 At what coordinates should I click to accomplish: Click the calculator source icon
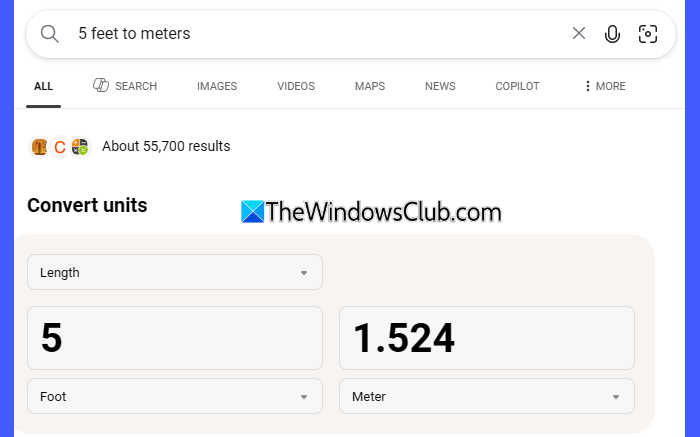pos(80,147)
